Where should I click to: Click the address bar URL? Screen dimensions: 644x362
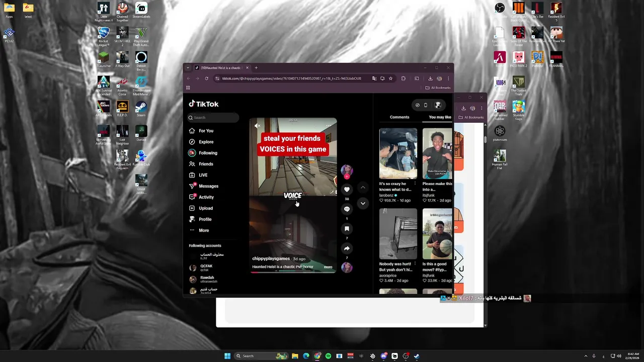[x=292, y=78]
